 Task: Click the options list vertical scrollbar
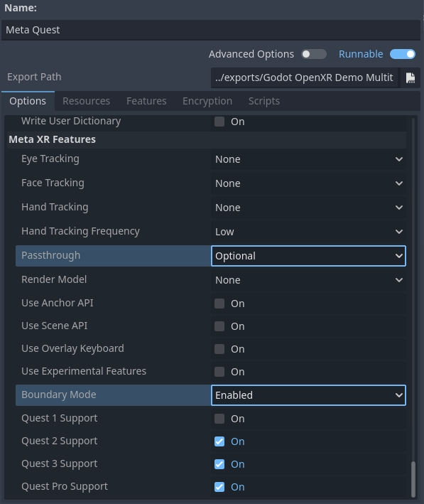pos(413,480)
